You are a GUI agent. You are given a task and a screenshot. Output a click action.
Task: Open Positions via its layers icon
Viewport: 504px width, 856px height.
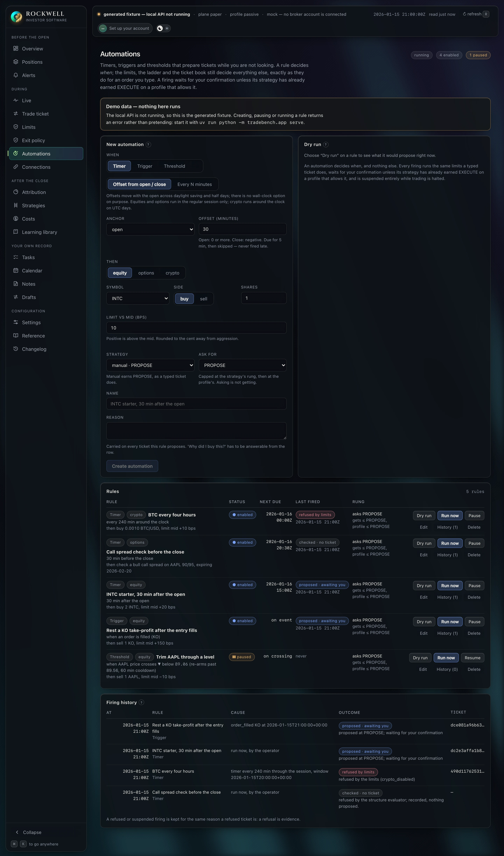(x=16, y=62)
